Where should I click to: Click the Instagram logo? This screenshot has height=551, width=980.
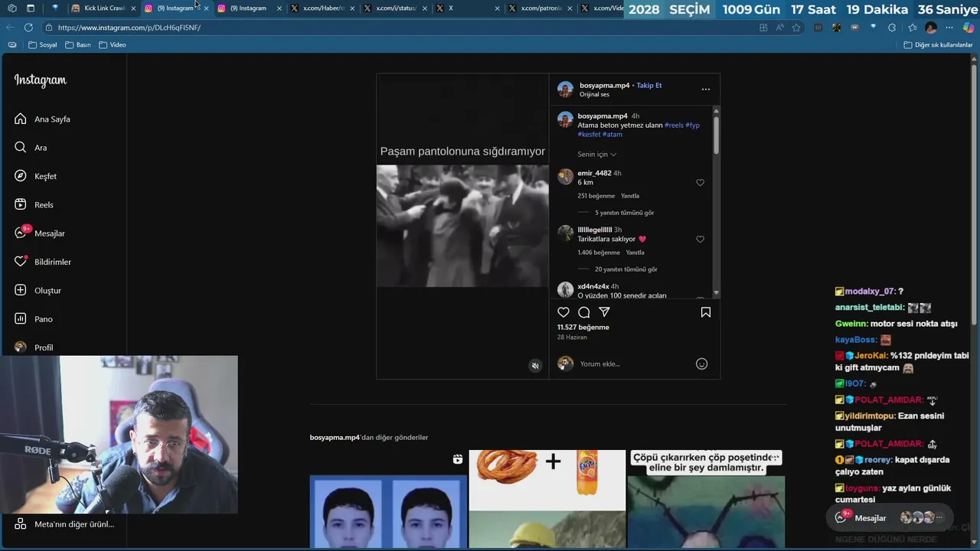click(41, 80)
